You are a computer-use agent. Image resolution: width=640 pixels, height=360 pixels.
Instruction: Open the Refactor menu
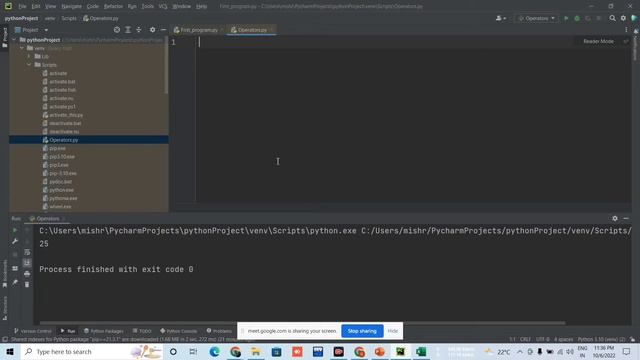(113, 7)
